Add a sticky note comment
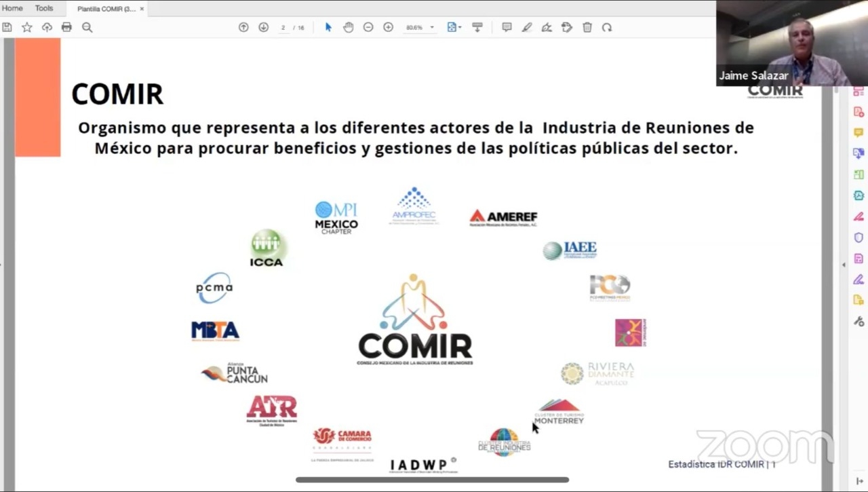 507,27
